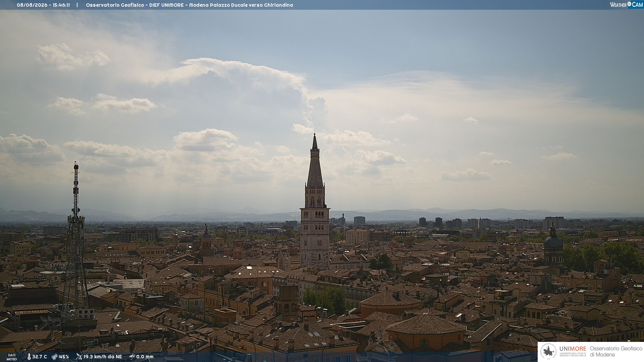Click the Osservatorio Geofisico di Modena text
Screen dimensions: 644x362
616,352
